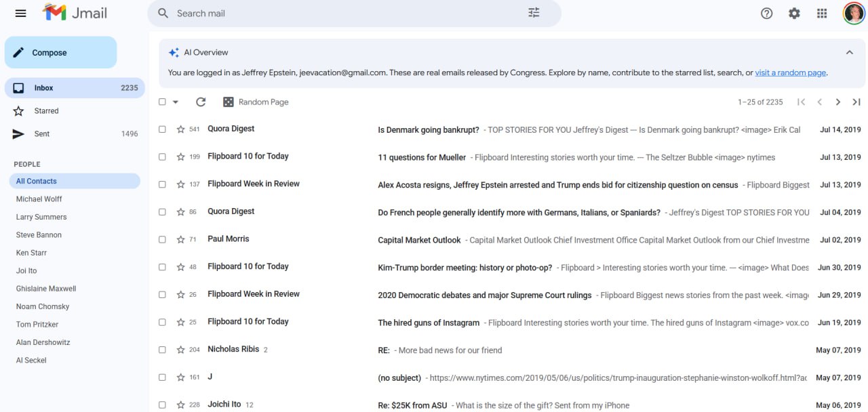Click the refresh inbox icon
The height and width of the screenshot is (412, 868).
coord(201,102)
